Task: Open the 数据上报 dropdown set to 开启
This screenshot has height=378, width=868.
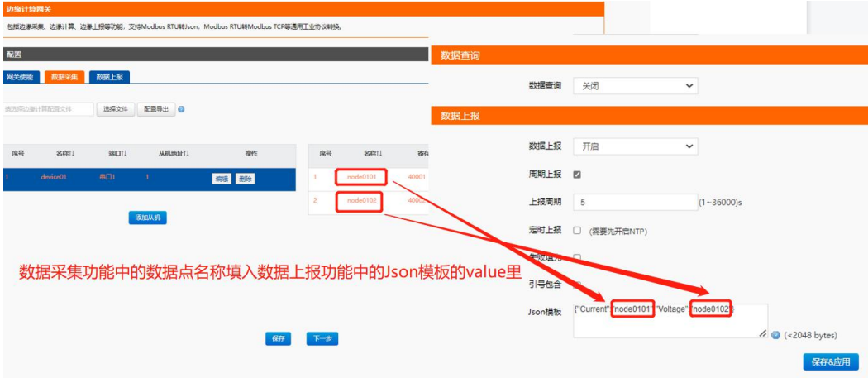Action: (636, 146)
